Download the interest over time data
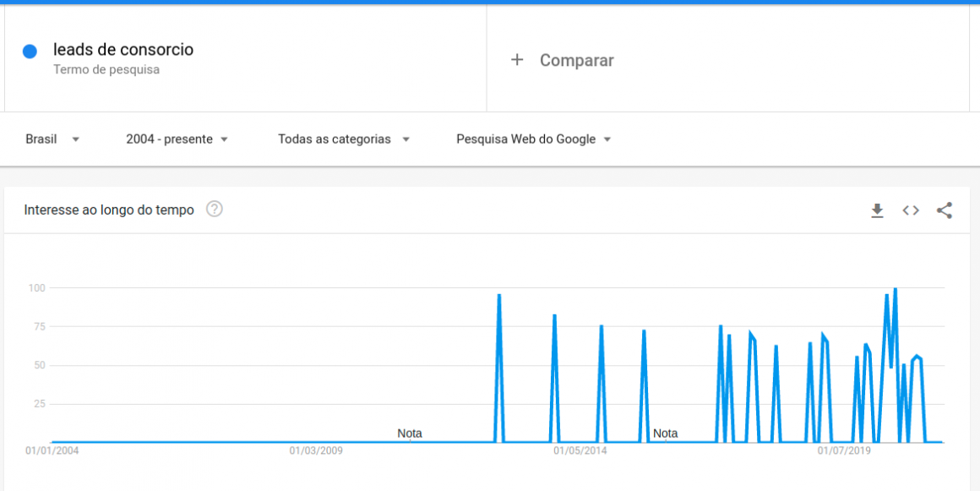This screenshot has height=491, width=980. pyautogui.click(x=877, y=210)
